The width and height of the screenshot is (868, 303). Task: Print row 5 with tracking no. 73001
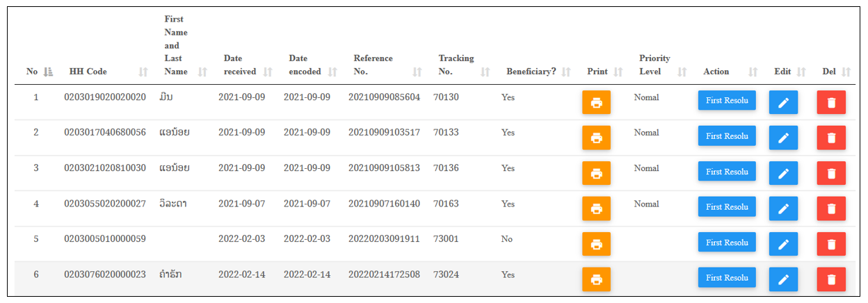596,244
